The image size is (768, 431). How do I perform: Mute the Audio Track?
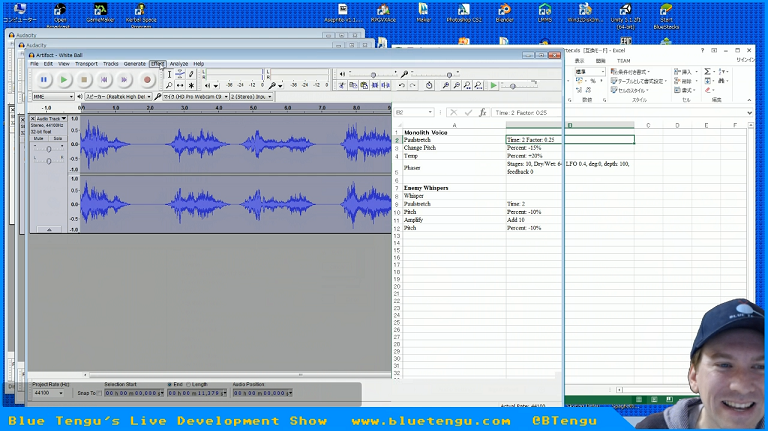click(x=39, y=139)
